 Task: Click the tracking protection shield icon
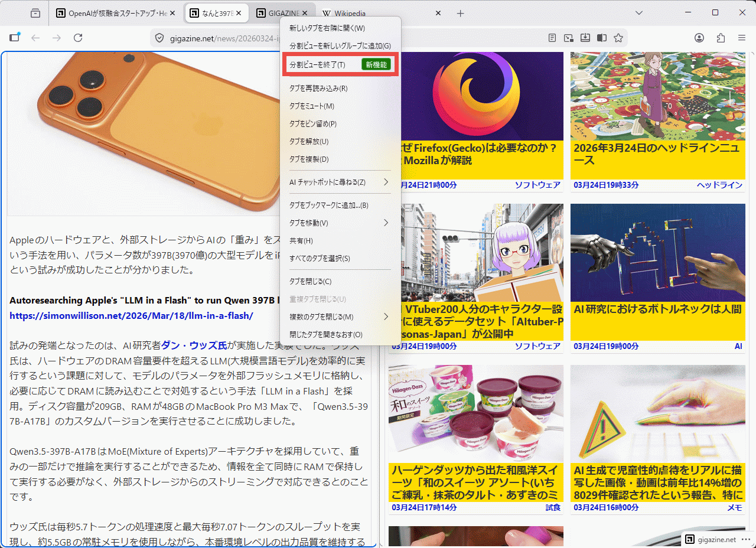click(159, 38)
